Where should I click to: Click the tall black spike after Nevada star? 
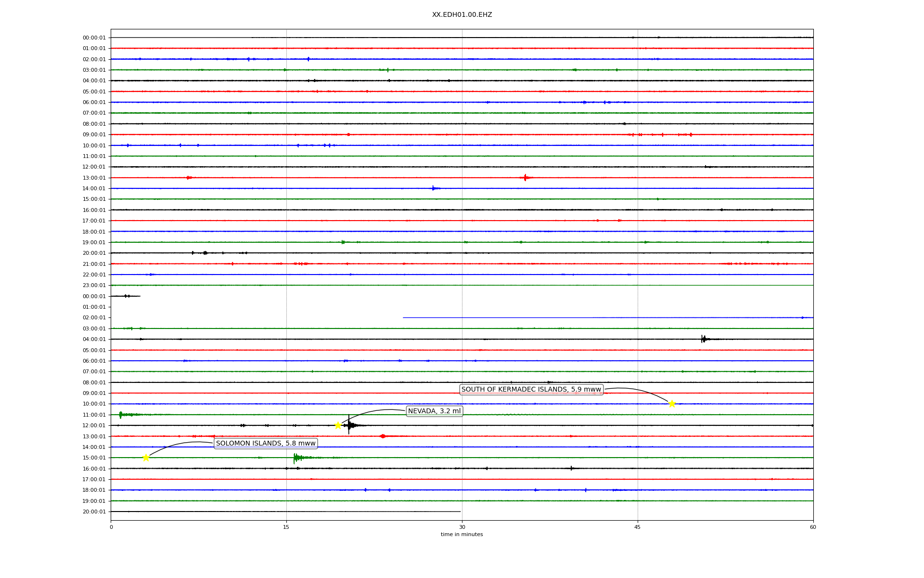click(x=349, y=424)
